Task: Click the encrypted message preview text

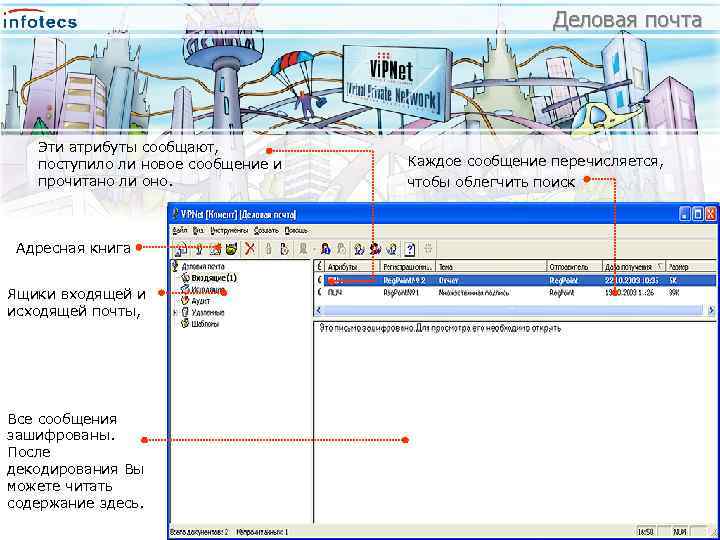Action: point(439,329)
